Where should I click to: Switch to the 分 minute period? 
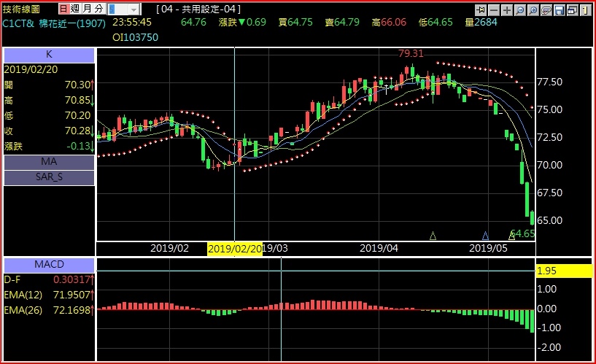[x=98, y=9]
